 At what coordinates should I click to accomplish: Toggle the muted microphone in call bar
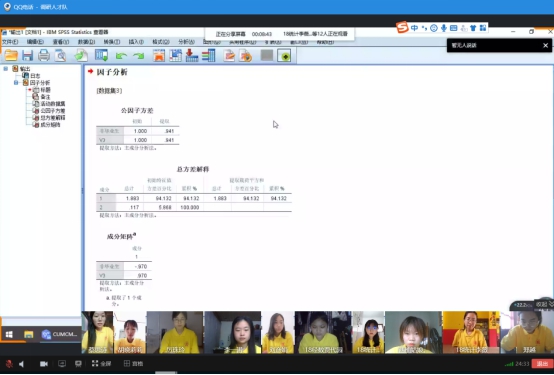(9, 364)
